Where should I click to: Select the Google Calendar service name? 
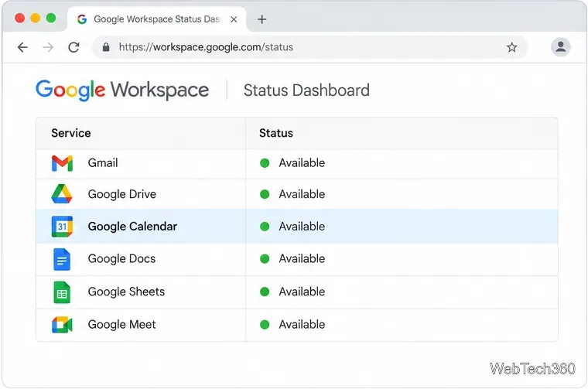coord(132,227)
